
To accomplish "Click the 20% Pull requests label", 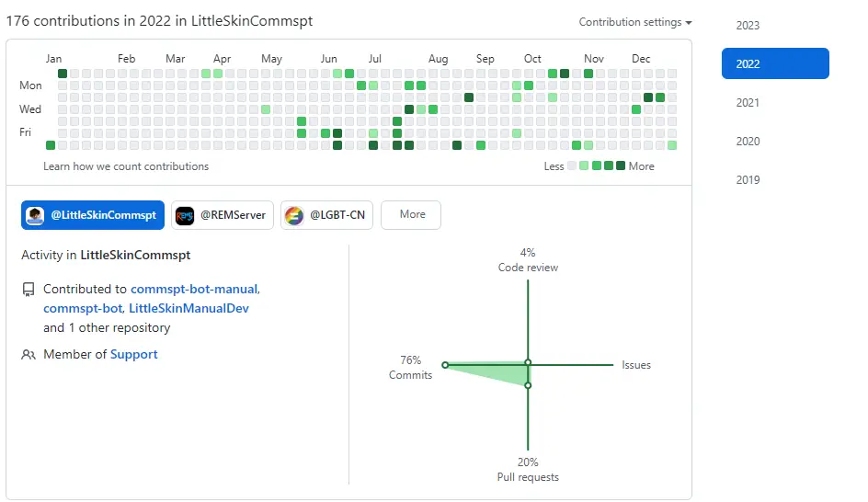I will [x=528, y=469].
